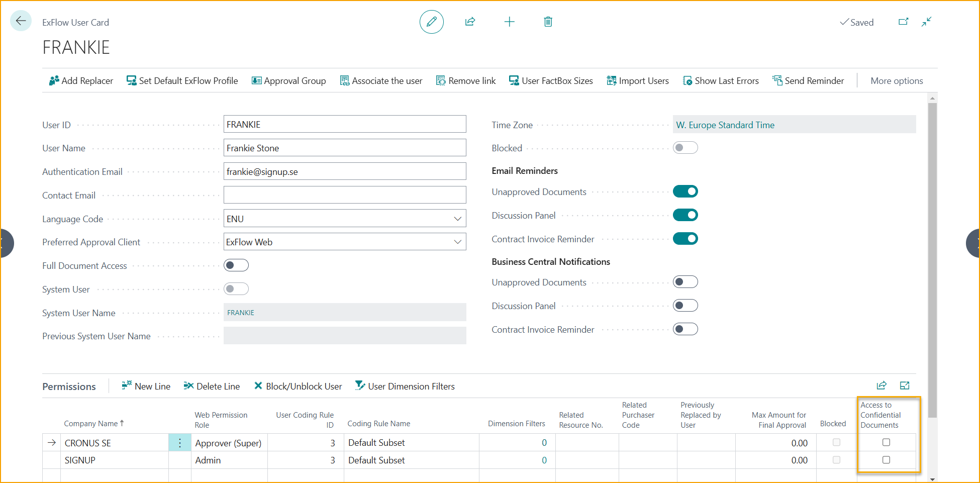Click into the Contact Email field

344,195
